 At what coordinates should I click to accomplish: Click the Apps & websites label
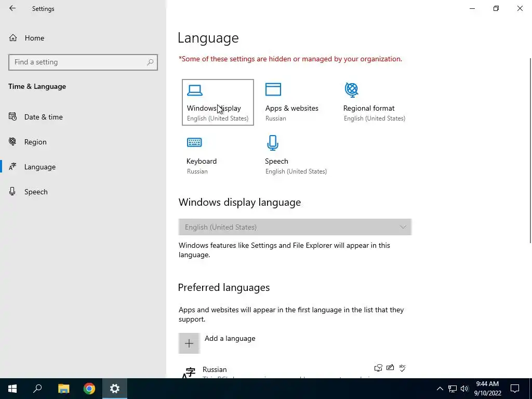click(292, 108)
